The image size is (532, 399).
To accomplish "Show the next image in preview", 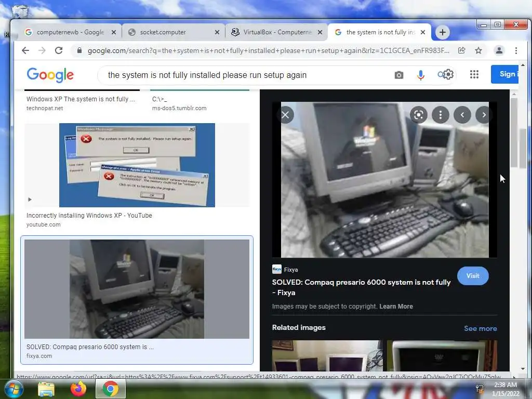I will tap(484, 115).
